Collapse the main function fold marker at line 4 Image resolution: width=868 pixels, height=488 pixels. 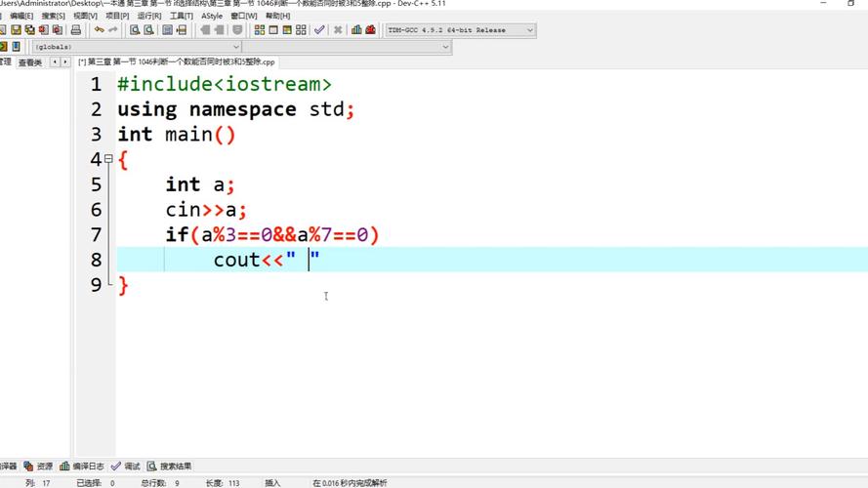pos(108,159)
